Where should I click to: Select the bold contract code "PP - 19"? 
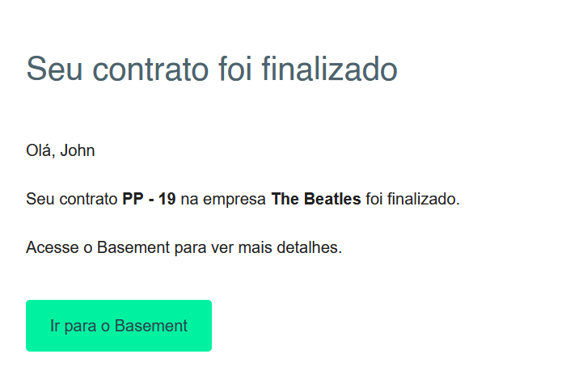tap(149, 199)
